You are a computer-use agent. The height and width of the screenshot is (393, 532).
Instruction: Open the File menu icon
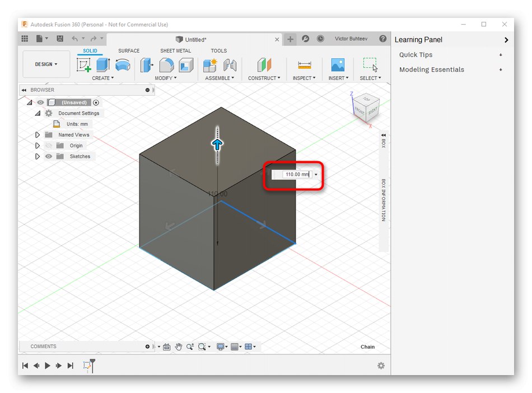(42, 39)
